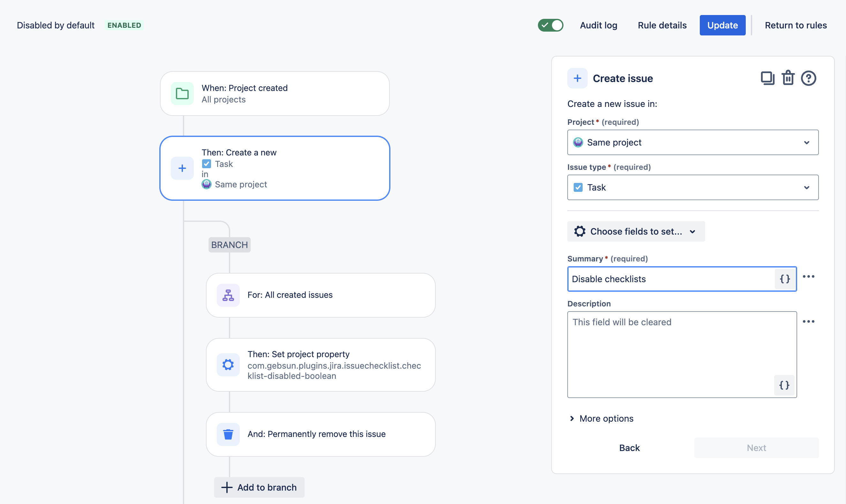Click the trash icon on Permanently remove step
The image size is (846, 504).
(x=228, y=434)
